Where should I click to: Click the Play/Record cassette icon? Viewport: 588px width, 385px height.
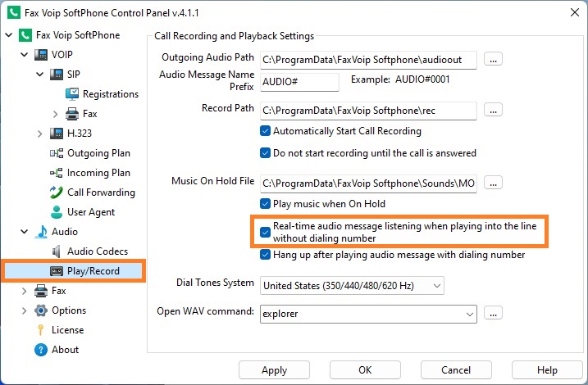[57, 271]
